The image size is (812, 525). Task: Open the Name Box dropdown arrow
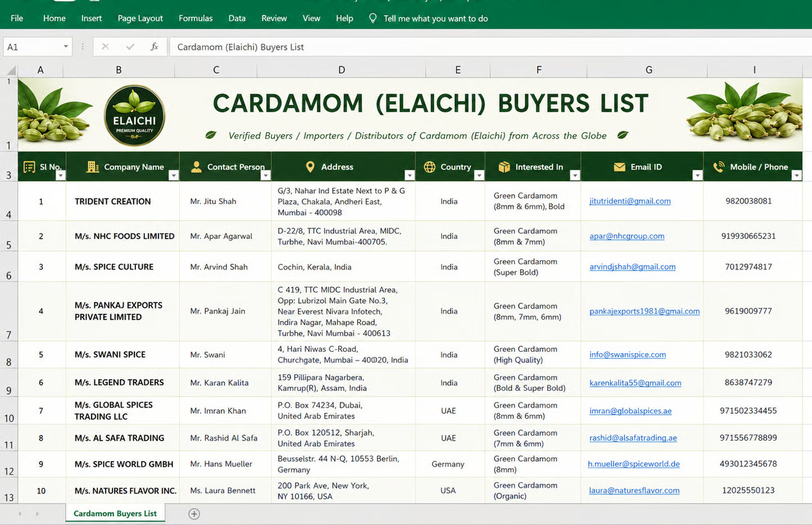(66, 47)
